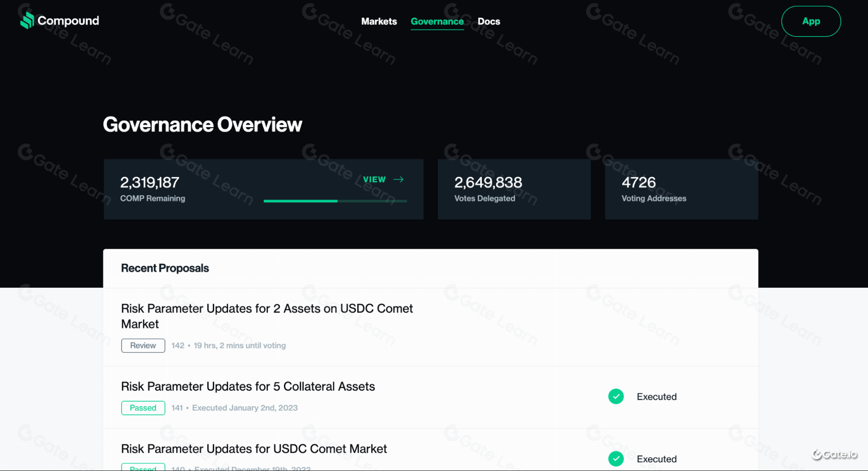Select the Passed badge on proposal 141

click(x=143, y=408)
